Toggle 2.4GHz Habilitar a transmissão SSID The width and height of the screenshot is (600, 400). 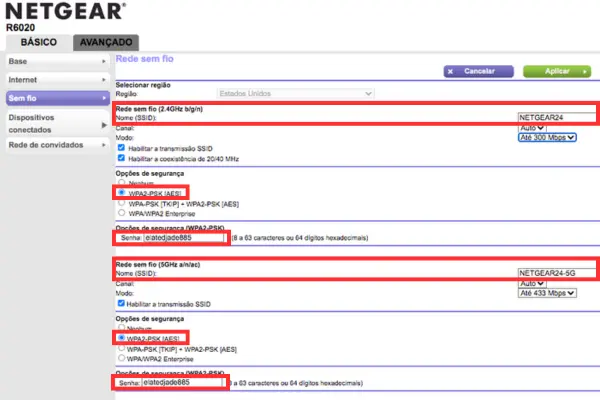coord(121,148)
